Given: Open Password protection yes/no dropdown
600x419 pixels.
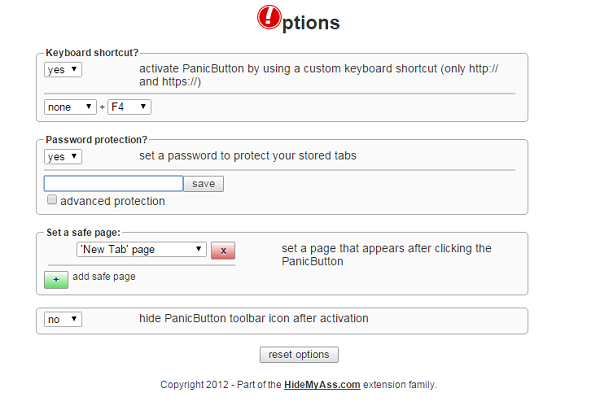Looking at the screenshot, I should (63, 156).
